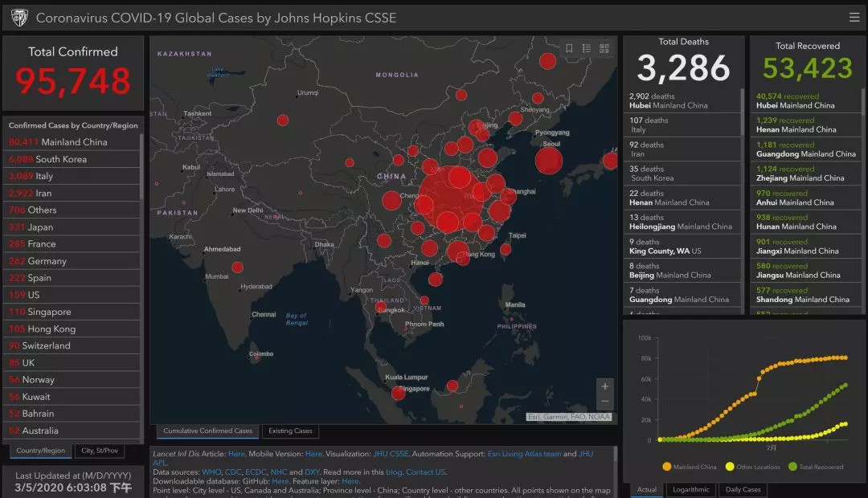Zoom in on the map with plus button
Viewport: 868px width, 498px height.
[605, 386]
